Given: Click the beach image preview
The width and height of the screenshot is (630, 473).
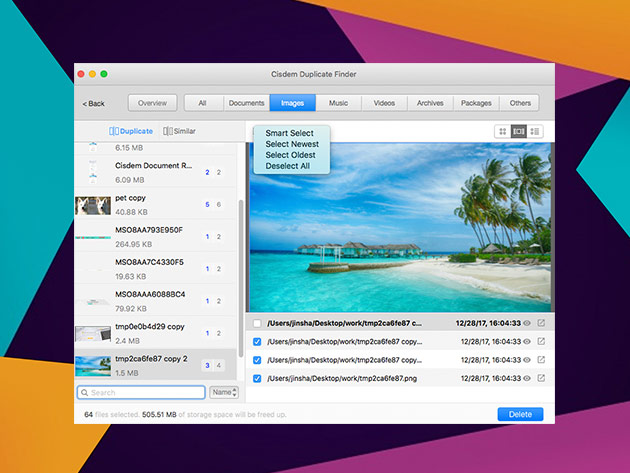Looking at the screenshot, I should pos(400,227).
